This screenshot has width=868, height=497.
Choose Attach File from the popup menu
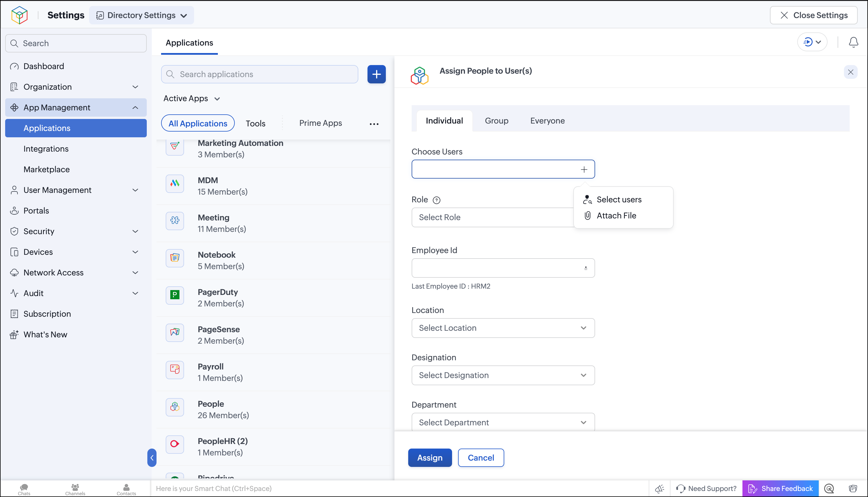[610, 216]
